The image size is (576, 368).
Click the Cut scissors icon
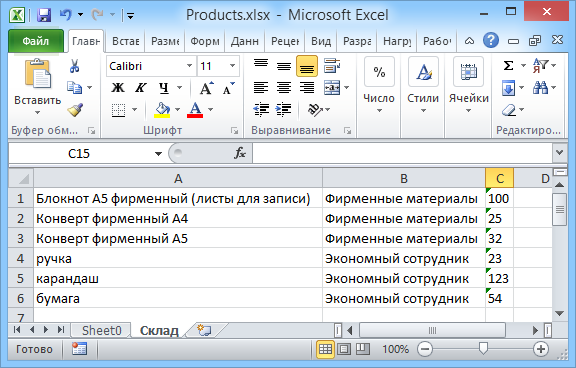[75, 66]
